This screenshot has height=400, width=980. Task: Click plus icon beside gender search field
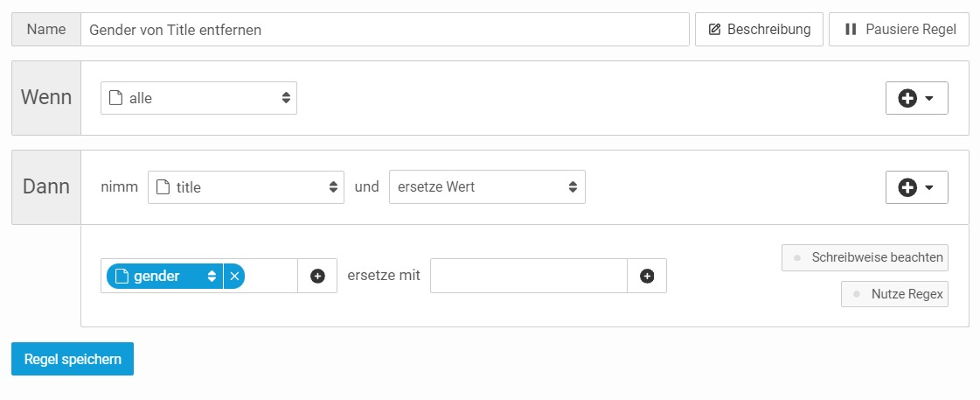[x=317, y=276]
